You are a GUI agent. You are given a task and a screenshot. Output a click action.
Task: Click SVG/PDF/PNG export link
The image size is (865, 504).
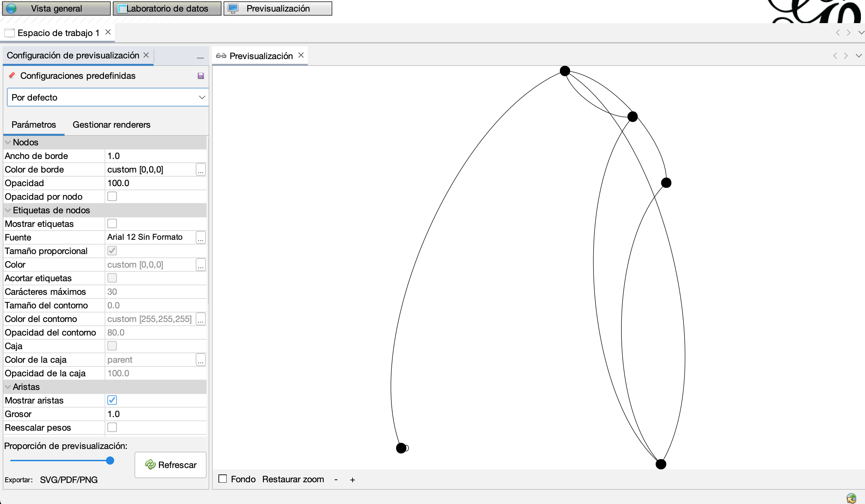[69, 480]
